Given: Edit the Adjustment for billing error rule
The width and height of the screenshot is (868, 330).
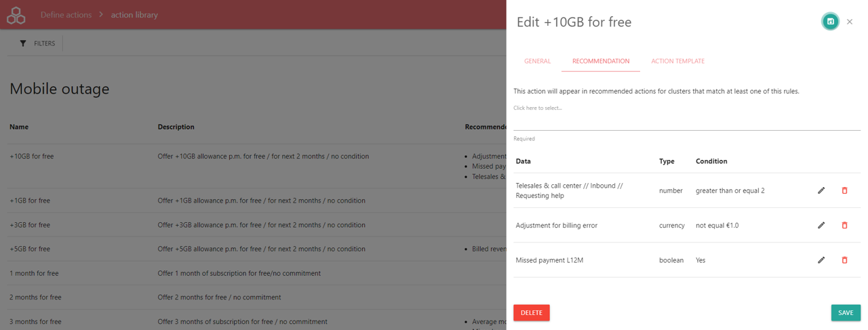Looking at the screenshot, I should [821, 225].
